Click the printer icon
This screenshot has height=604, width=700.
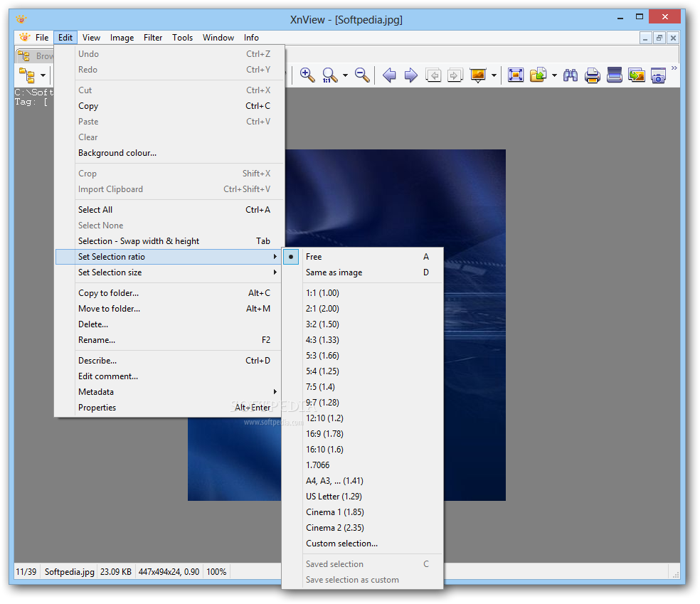(593, 75)
